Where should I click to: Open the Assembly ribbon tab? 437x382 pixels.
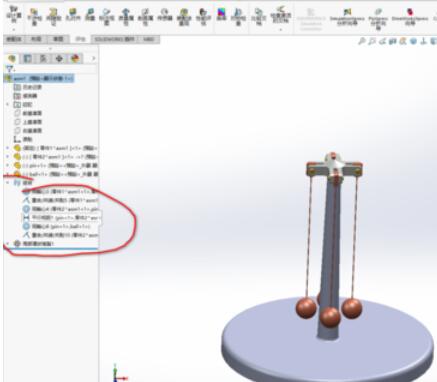pos(14,39)
